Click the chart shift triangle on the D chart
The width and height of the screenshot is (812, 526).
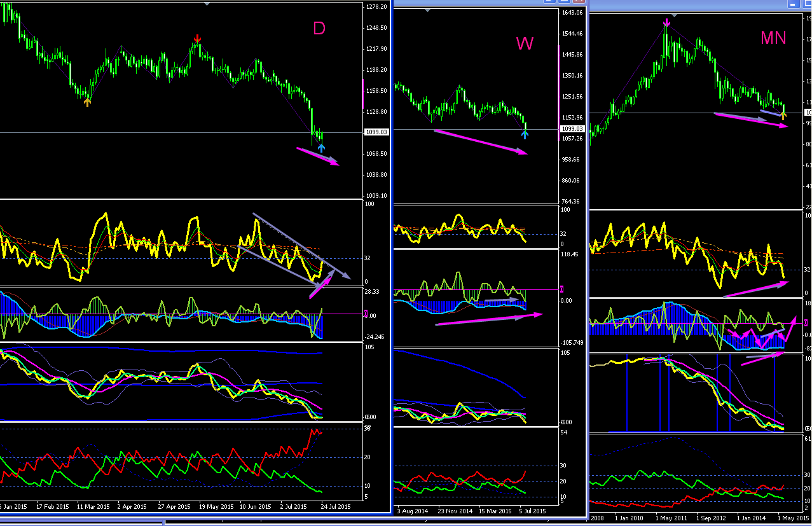tap(207, 4)
